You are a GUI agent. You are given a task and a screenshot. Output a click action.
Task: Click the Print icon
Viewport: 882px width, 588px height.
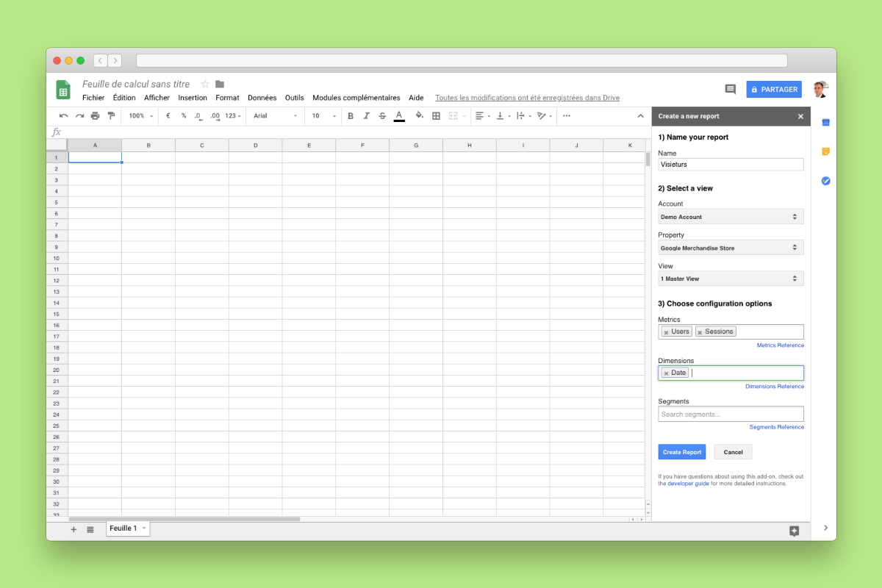(96, 115)
